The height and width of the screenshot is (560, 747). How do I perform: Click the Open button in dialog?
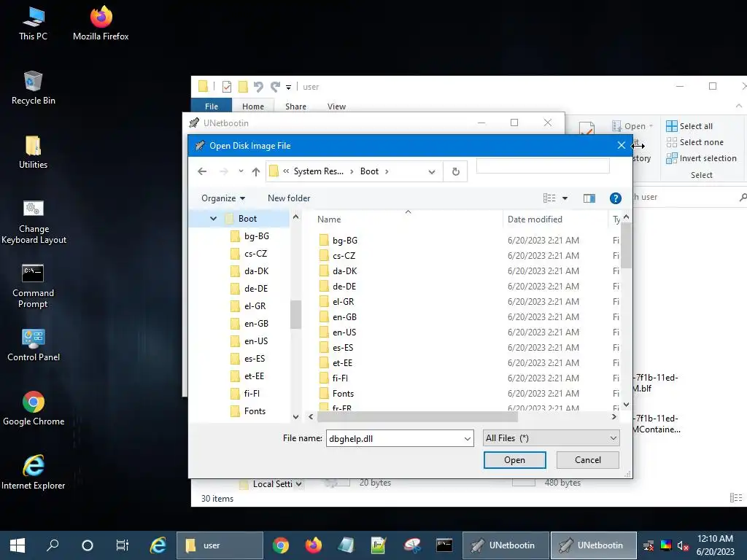[x=514, y=460]
